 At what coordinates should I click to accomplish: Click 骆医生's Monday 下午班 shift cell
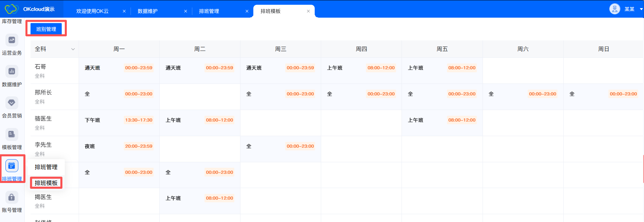(x=119, y=120)
